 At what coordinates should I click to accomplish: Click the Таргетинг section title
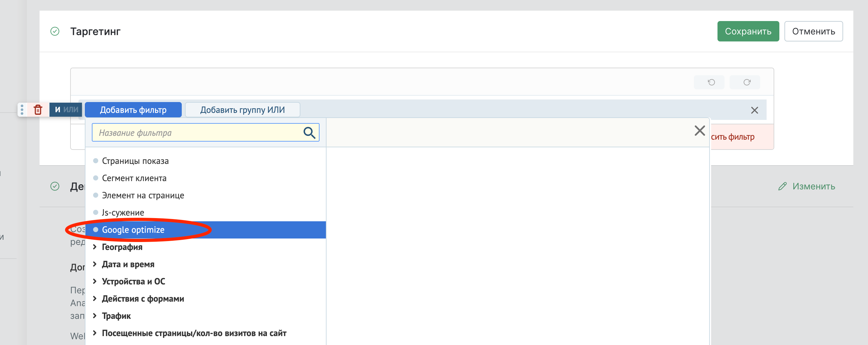pyautogui.click(x=95, y=31)
